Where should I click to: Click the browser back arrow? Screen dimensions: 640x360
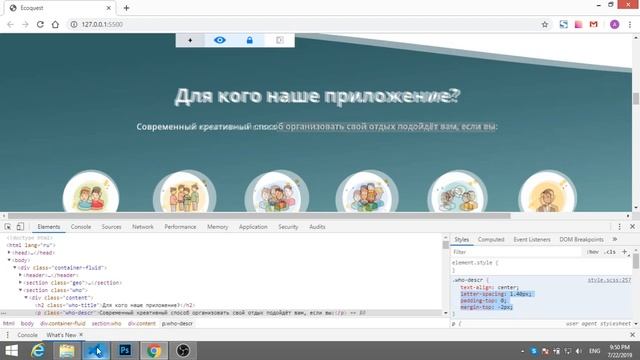click(10, 24)
